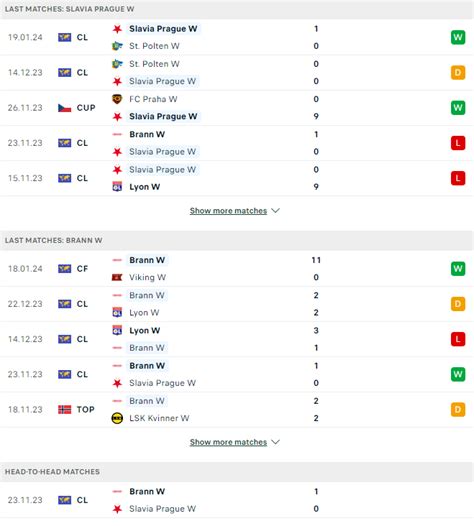Open the head-to-head 23.11.23 Brann W match
474x526 pixels.
[237, 500]
